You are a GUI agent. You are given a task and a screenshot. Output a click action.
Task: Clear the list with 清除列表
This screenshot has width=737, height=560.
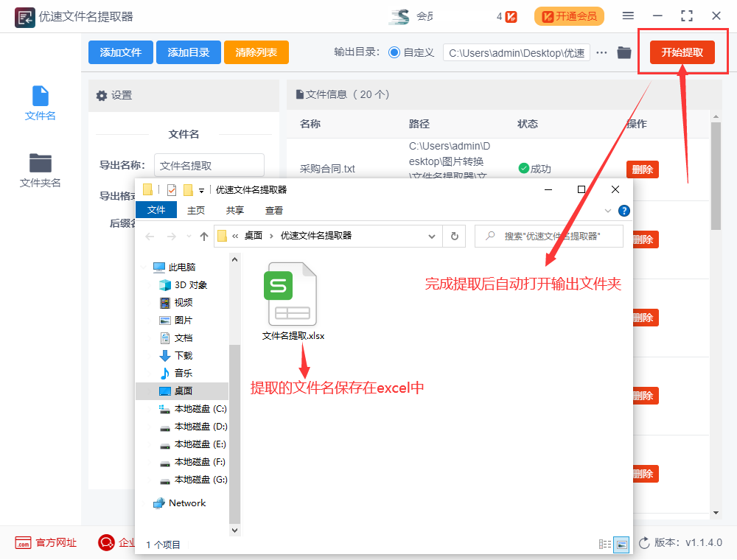tap(256, 52)
